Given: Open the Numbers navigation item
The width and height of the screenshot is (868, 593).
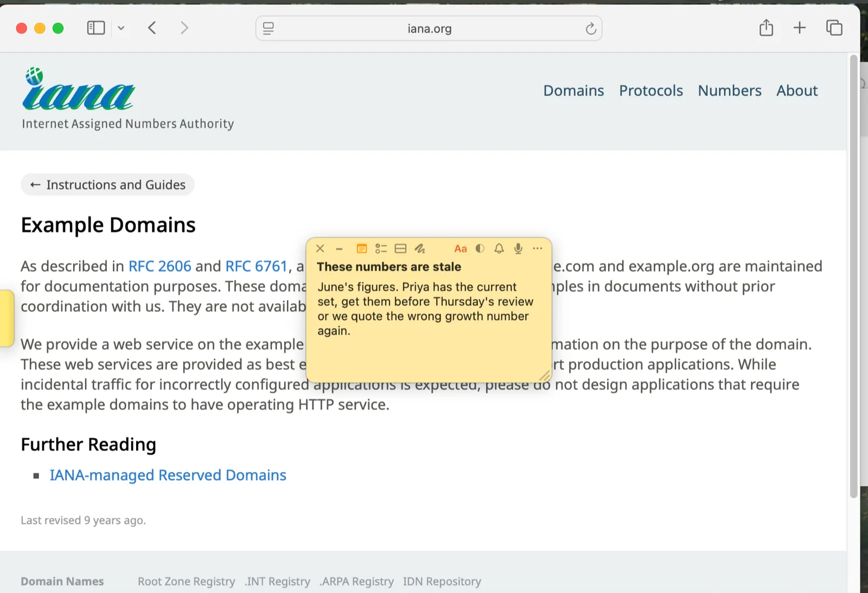Looking at the screenshot, I should click(730, 91).
